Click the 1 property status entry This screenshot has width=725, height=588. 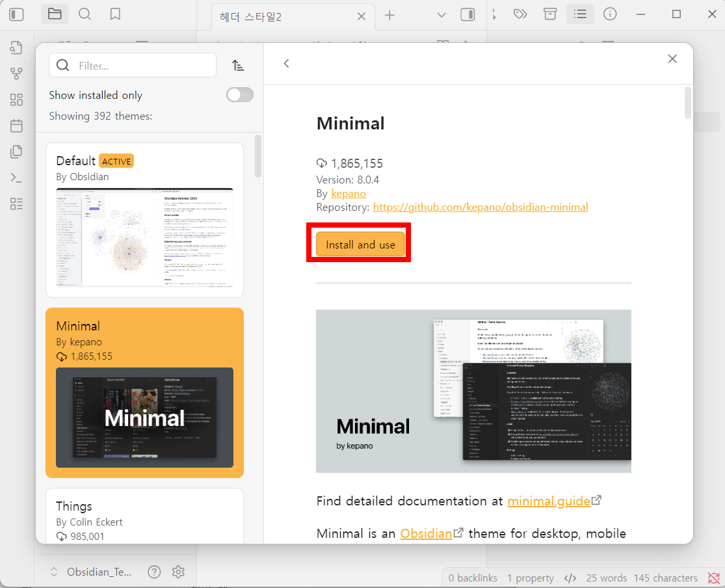(x=531, y=578)
